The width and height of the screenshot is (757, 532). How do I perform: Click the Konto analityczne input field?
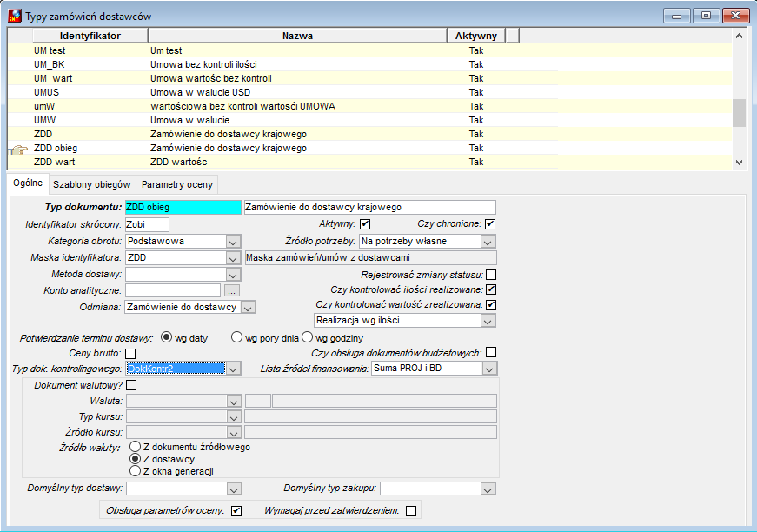tap(173, 290)
